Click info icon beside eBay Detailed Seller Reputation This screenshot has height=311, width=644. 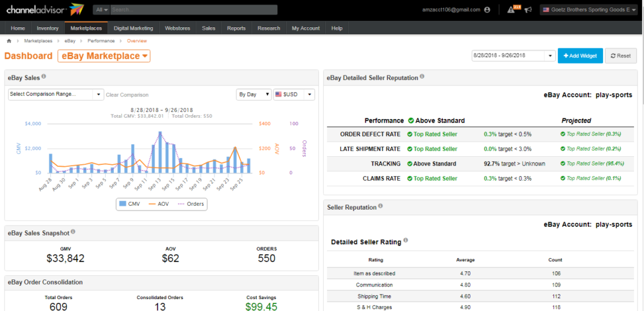422,77
